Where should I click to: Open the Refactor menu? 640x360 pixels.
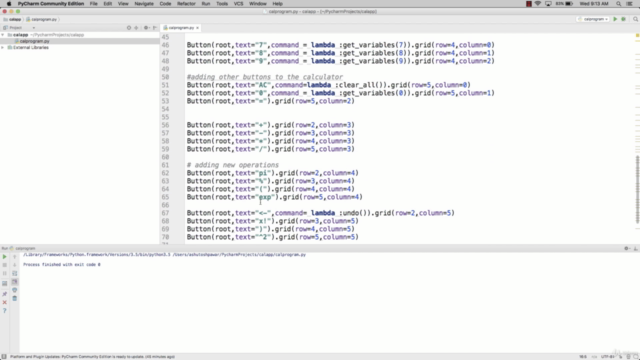(x=186, y=4)
